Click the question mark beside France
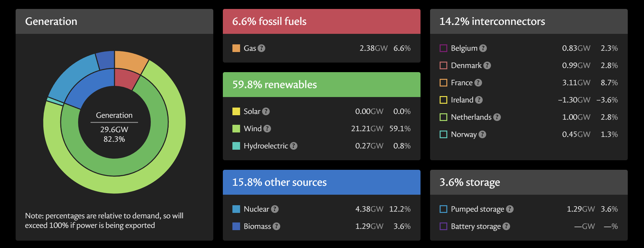The height and width of the screenshot is (248, 644). coord(478,83)
